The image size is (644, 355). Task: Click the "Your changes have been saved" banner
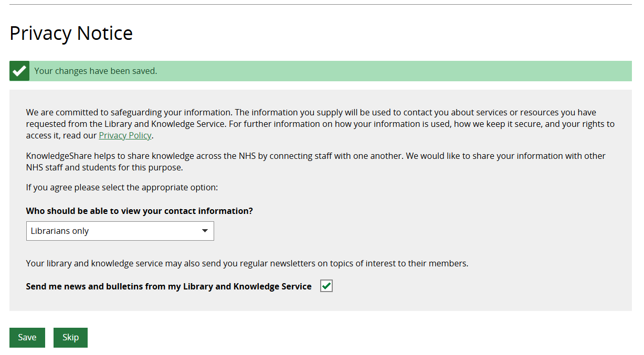tap(96, 71)
